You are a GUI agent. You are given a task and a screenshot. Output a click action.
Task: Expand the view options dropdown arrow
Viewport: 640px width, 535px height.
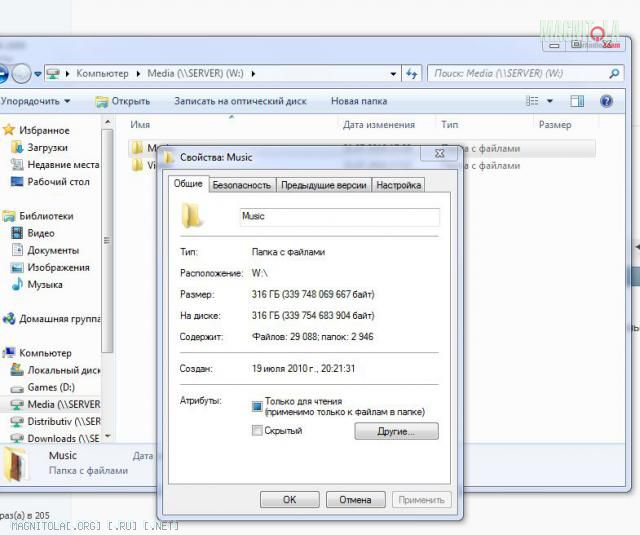[550, 101]
